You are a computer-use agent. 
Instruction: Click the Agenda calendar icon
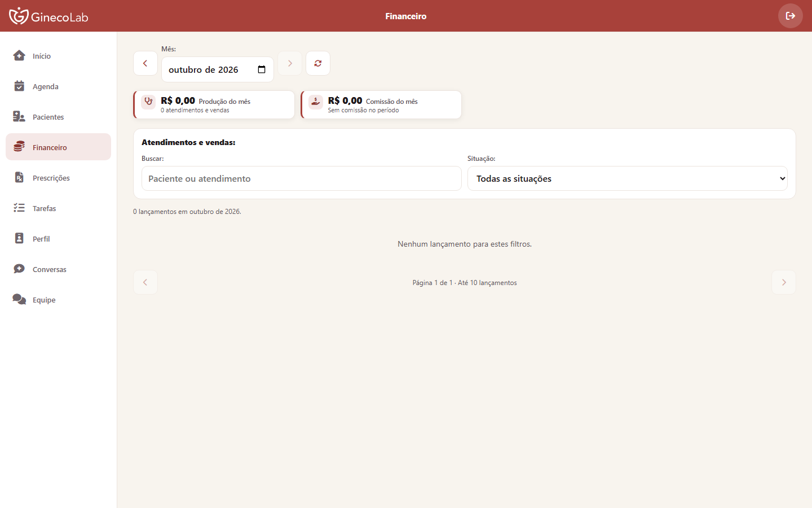[x=19, y=86]
